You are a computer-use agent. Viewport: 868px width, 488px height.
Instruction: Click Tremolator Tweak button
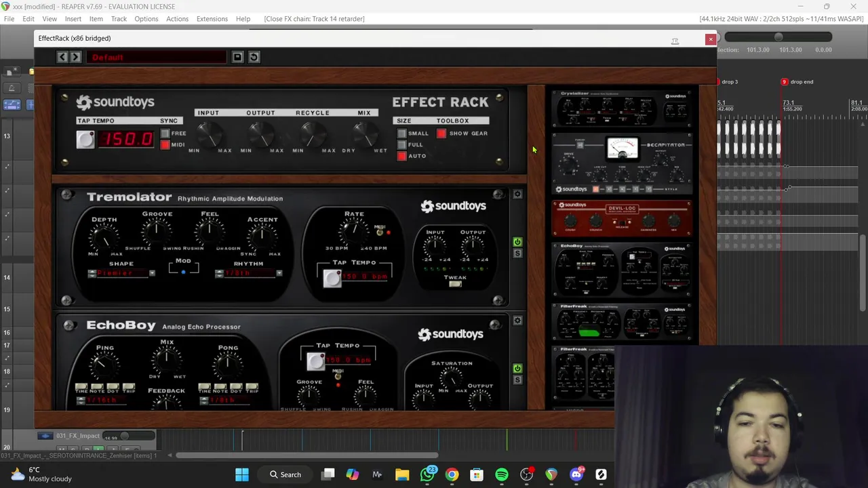click(x=455, y=284)
